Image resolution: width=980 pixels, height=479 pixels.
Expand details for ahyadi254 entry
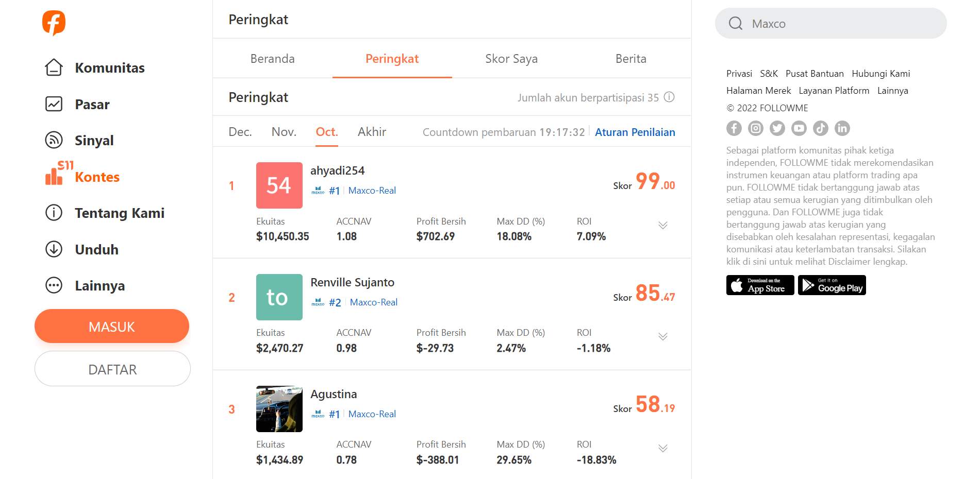coord(663,225)
